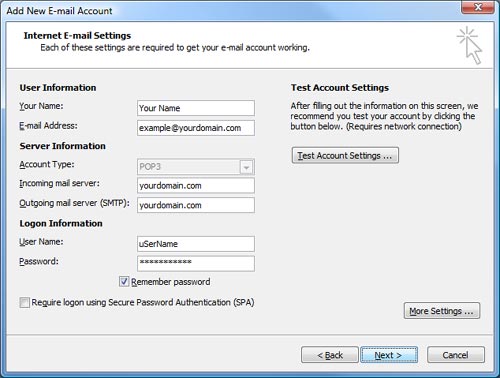
Task: Click the POP3 account type combo box
Action: (x=196, y=167)
